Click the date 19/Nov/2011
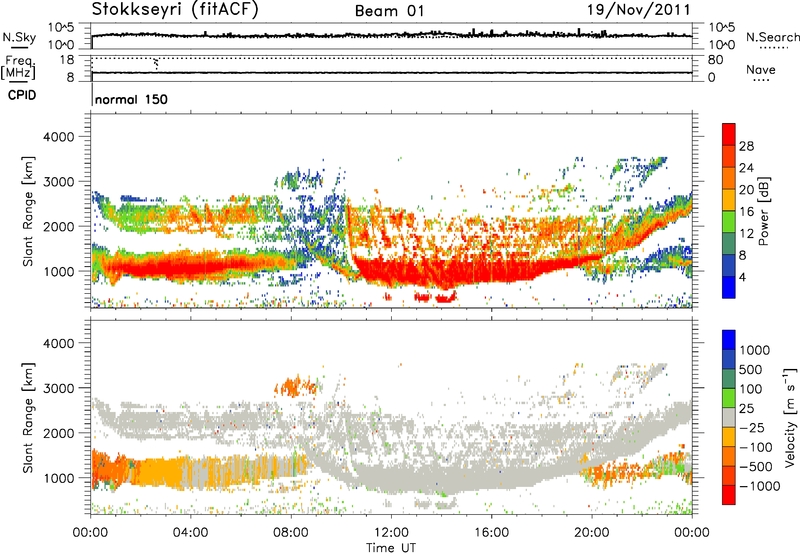This screenshot has height=554, width=800. click(639, 9)
